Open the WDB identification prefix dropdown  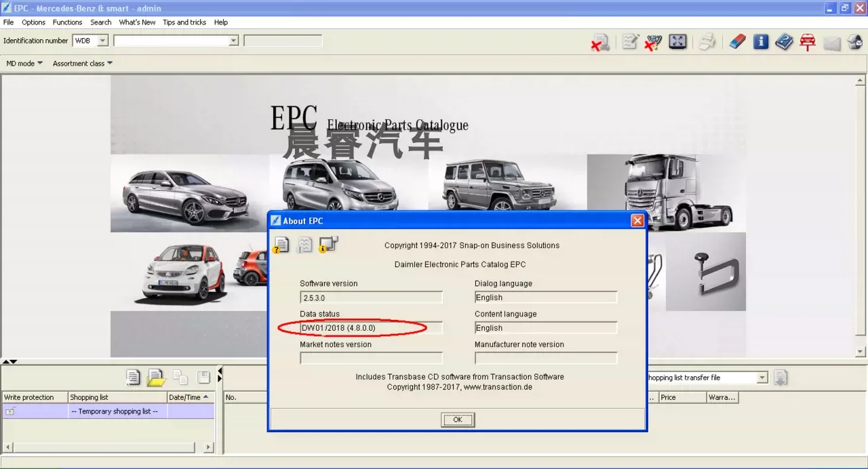pos(102,41)
